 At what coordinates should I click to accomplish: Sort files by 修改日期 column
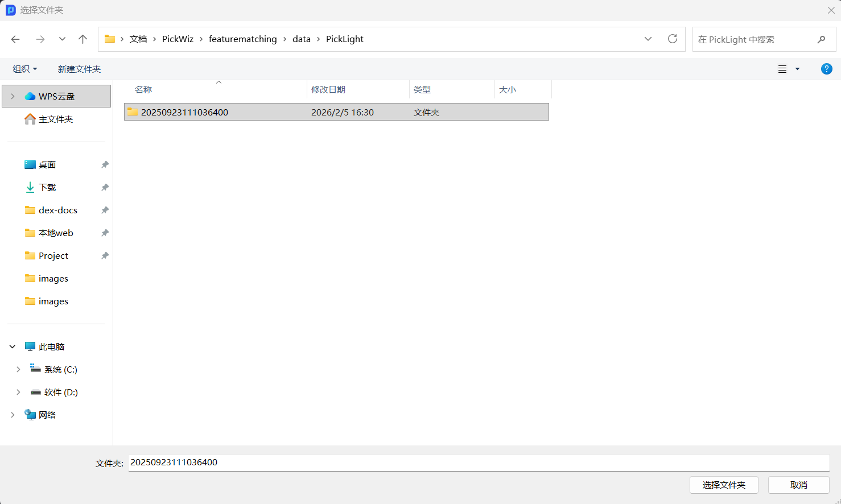328,89
